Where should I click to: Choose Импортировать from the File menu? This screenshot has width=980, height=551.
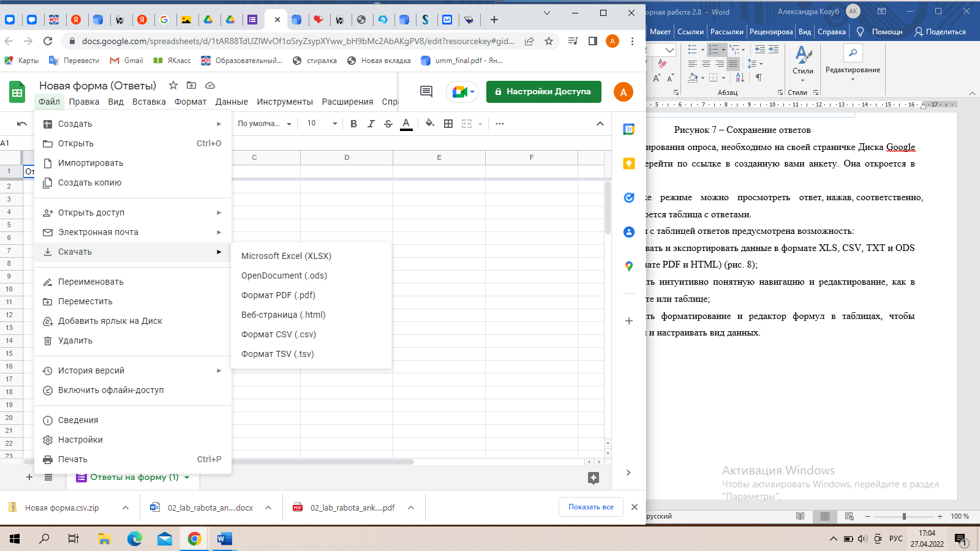tap(133, 163)
